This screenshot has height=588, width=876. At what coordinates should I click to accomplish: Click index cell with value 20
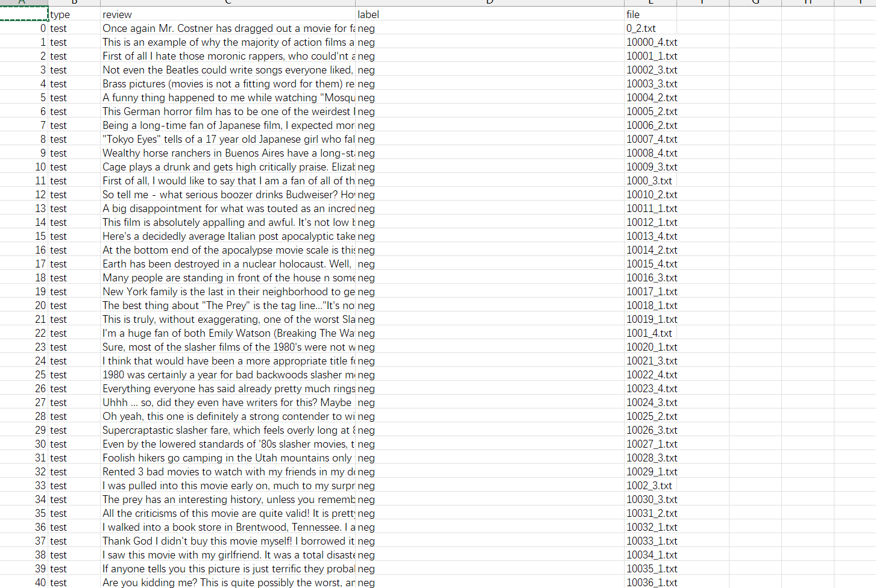[24, 305]
